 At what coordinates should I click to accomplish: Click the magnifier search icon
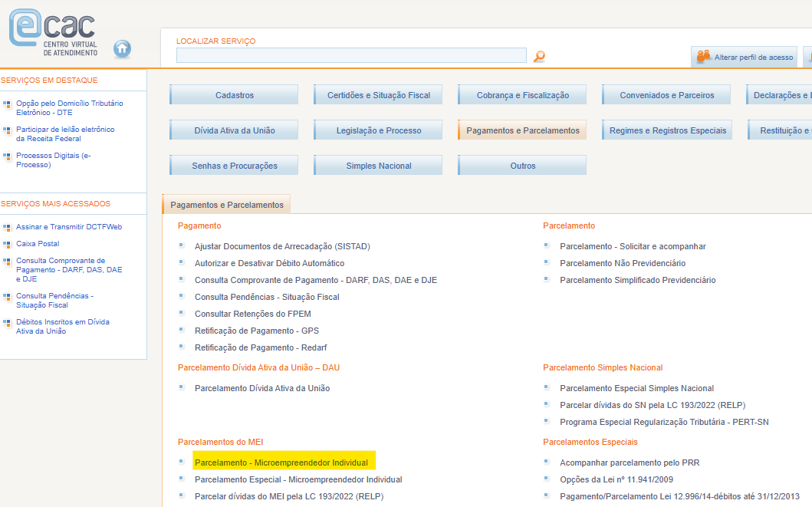(x=539, y=56)
